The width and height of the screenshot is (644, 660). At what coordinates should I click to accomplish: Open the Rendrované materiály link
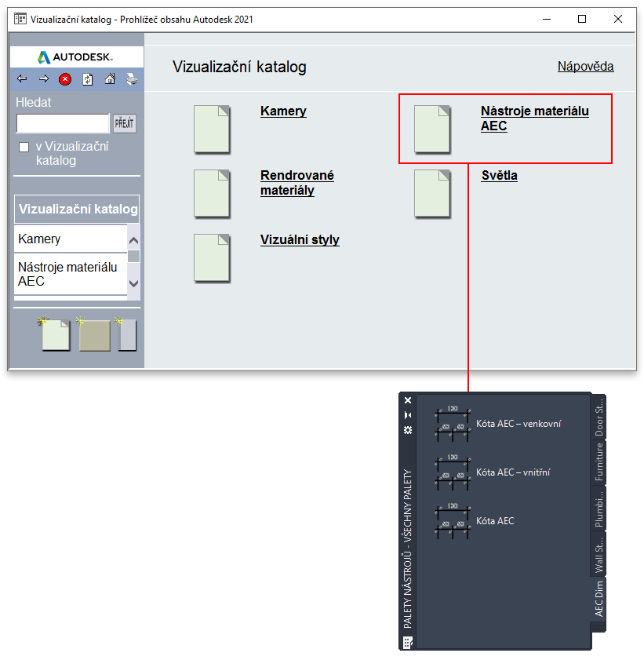coord(297,183)
